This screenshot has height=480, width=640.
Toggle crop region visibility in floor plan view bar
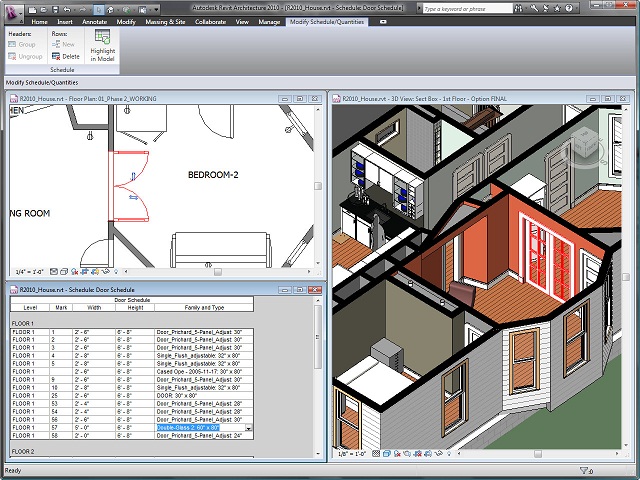[x=95, y=272]
